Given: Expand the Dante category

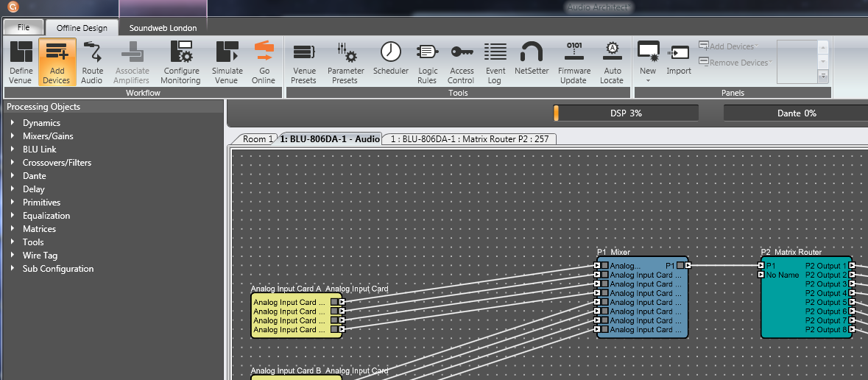Looking at the screenshot, I should 13,175.
